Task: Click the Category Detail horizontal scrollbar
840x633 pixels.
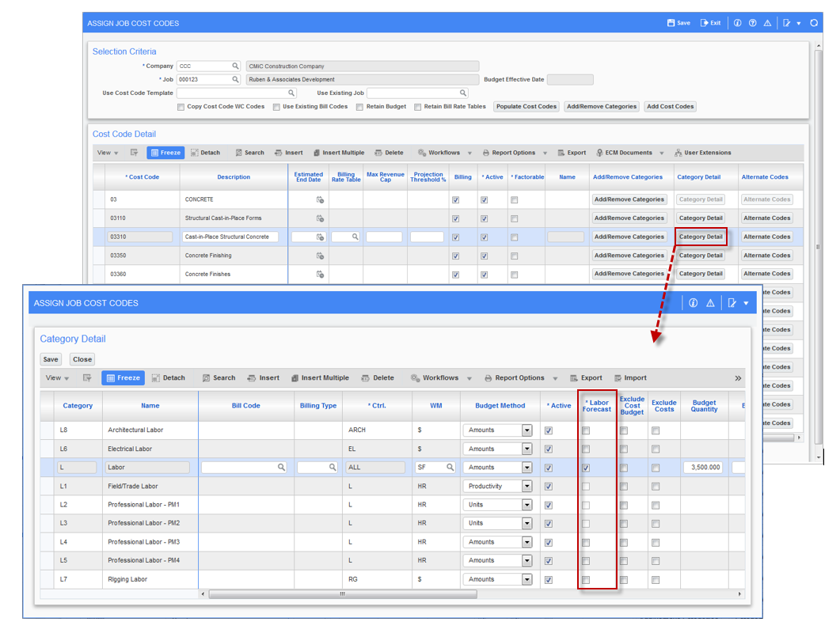Action: [x=343, y=594]
